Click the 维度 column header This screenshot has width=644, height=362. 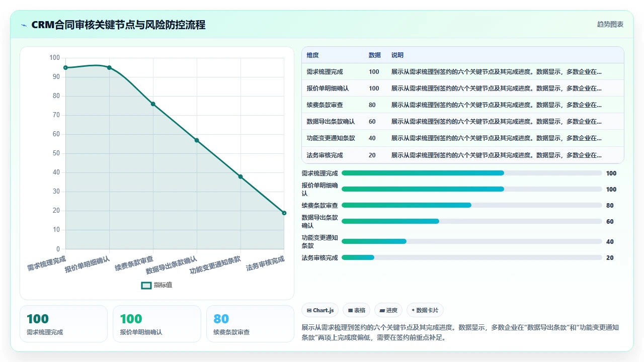click(x=312, y=55)
